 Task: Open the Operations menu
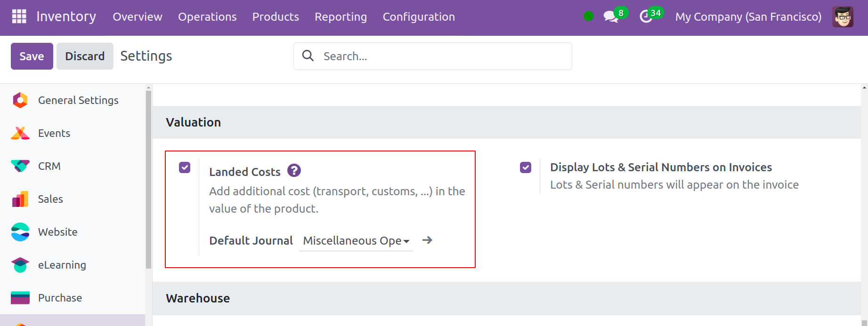coord(207,17)
